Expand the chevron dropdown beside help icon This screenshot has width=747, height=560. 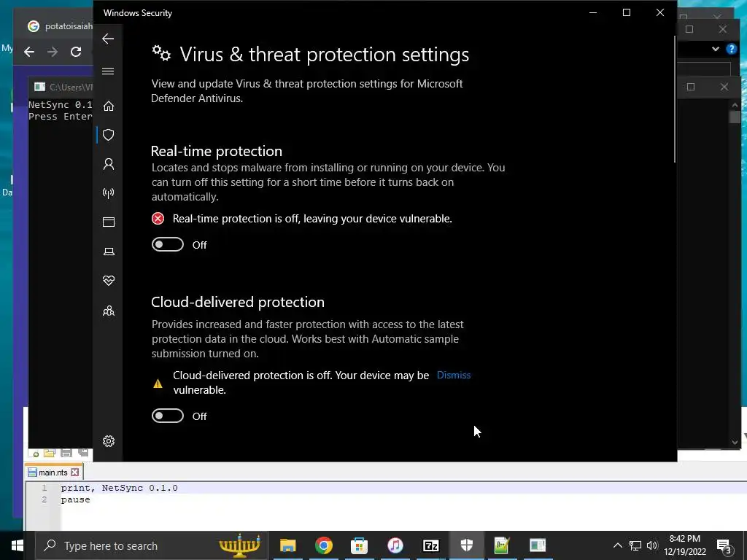(x=715, y=49)
